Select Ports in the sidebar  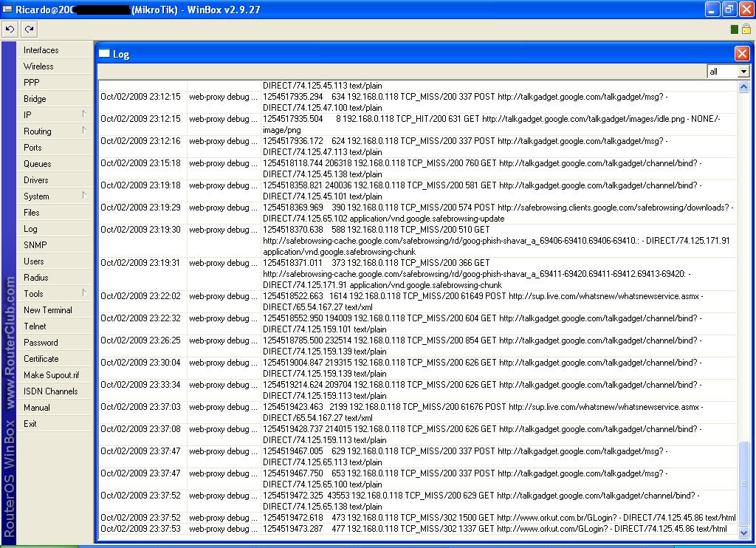point(55,148)
